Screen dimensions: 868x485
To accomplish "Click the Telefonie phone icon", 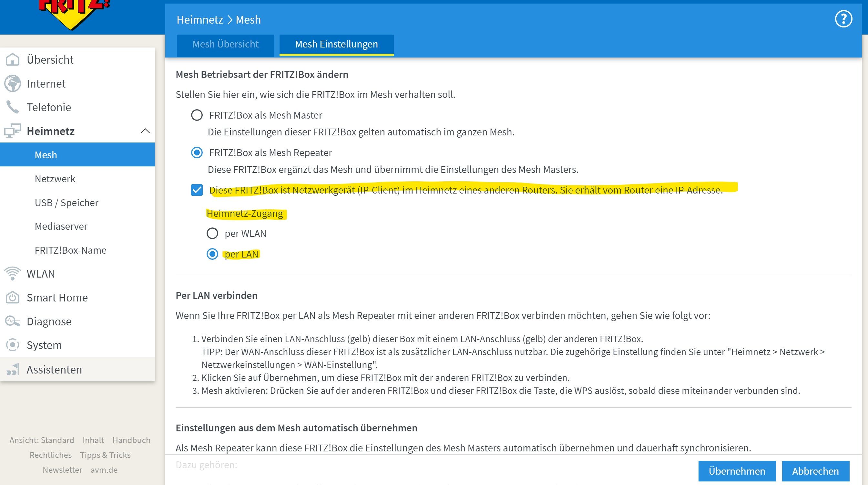I will click(x=13, y=107).
